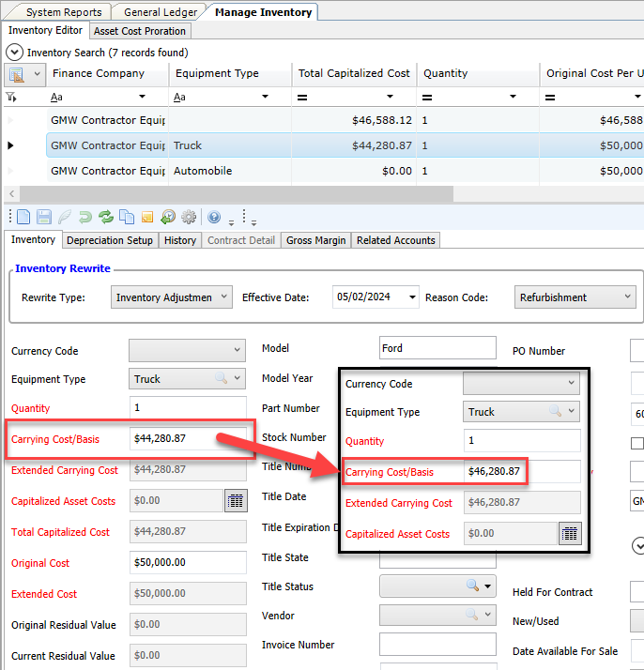This screenshot has height=670, width=644.
Task: Click the feather edit icon in toolbar
Action: click(x=65, y=217)
